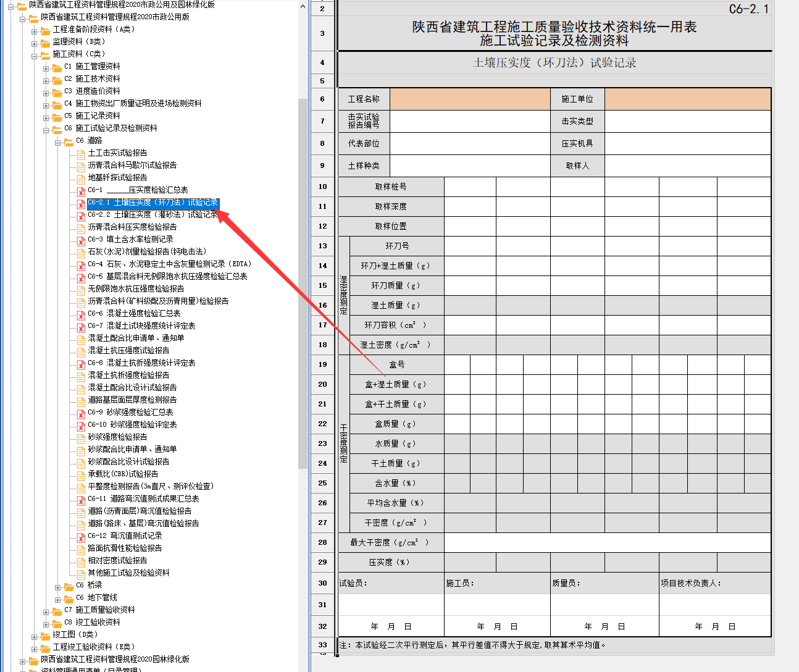Click the document icon beside 地基钎探试验报告
Viewport: 799px width, 672px height.
pos(81,178)
